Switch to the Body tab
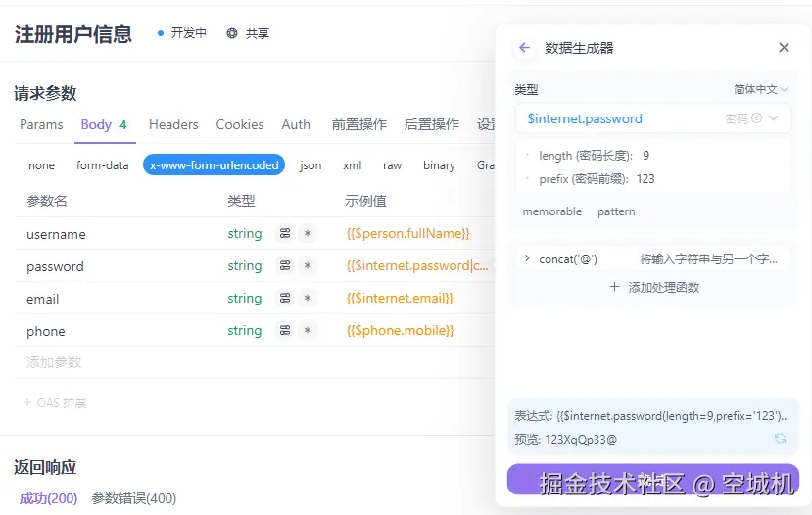The image size is (812, 515). (x=104, y=124)
